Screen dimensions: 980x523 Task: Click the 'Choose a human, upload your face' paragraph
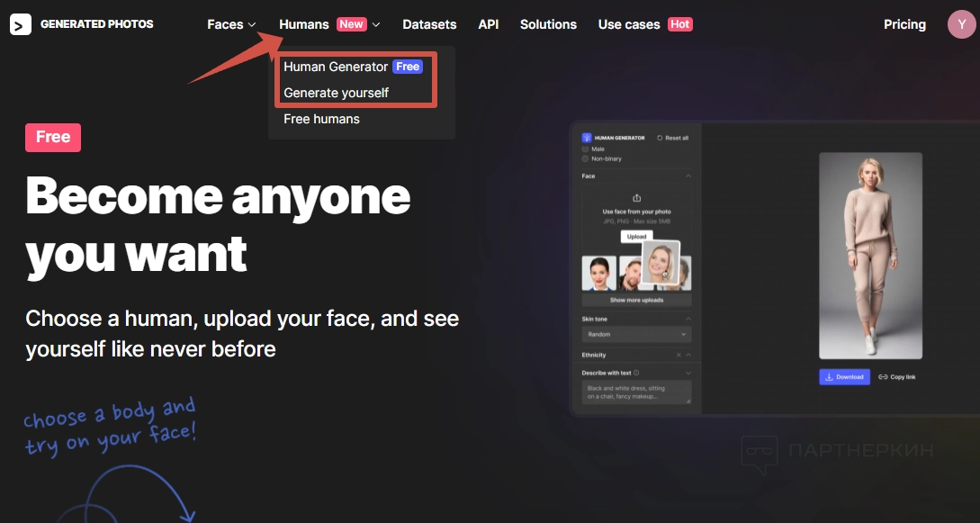(242, 334)
